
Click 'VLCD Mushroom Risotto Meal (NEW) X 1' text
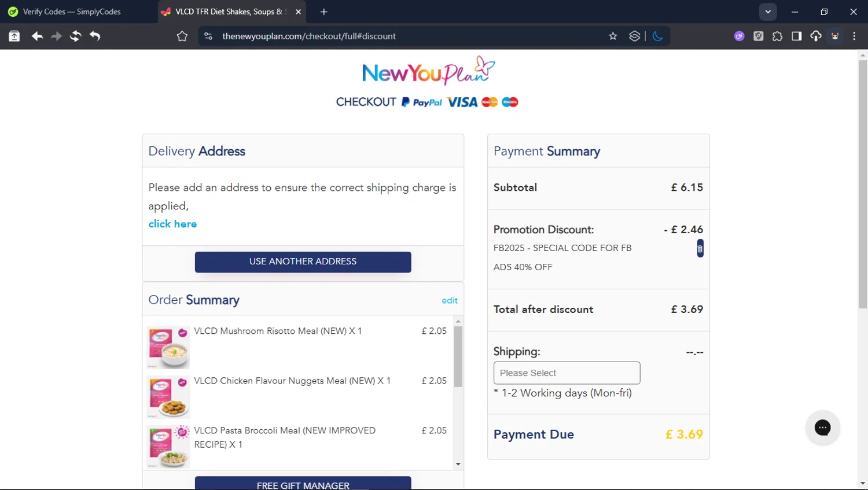point(278,331)
